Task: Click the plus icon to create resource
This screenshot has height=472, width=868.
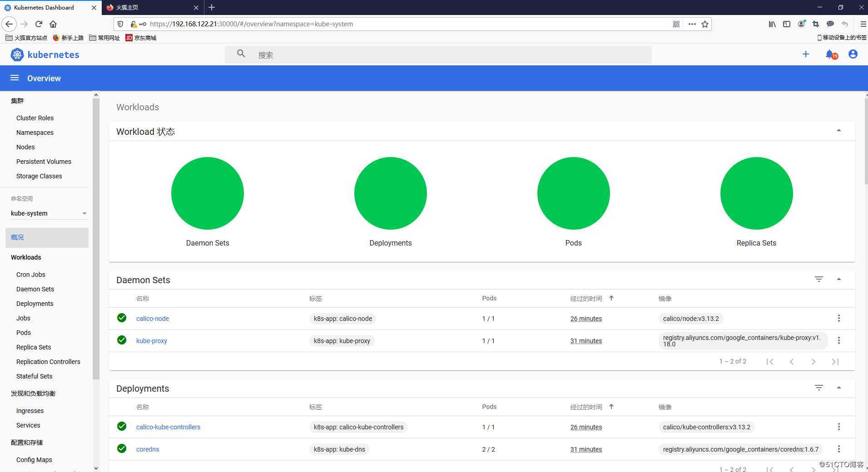Action: coord(806,54)
